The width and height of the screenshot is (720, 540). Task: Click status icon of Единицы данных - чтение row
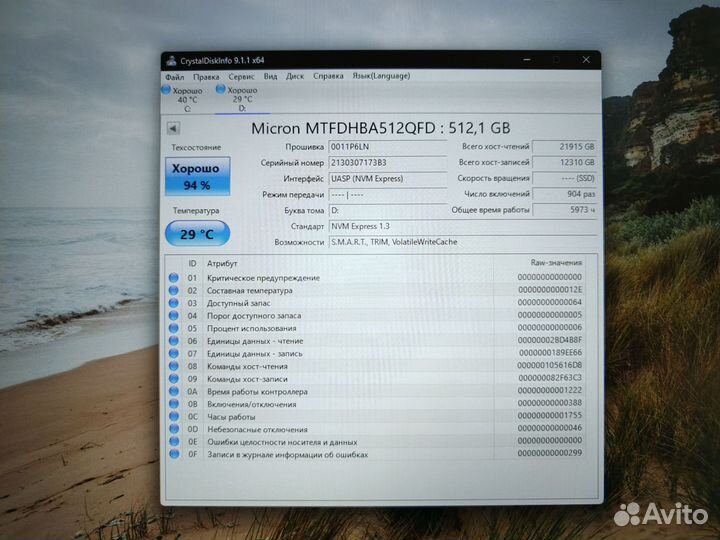tap(174, 341)
